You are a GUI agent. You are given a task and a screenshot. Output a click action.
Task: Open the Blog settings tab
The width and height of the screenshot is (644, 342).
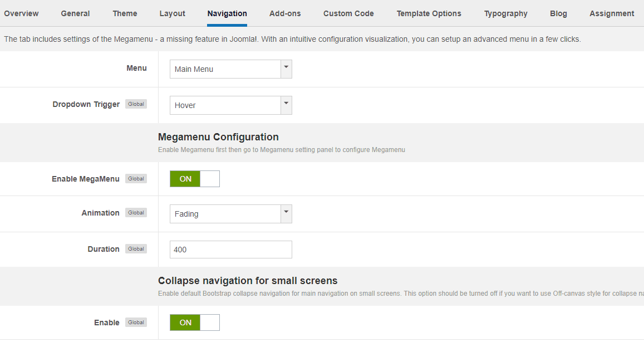click(558, 13)
